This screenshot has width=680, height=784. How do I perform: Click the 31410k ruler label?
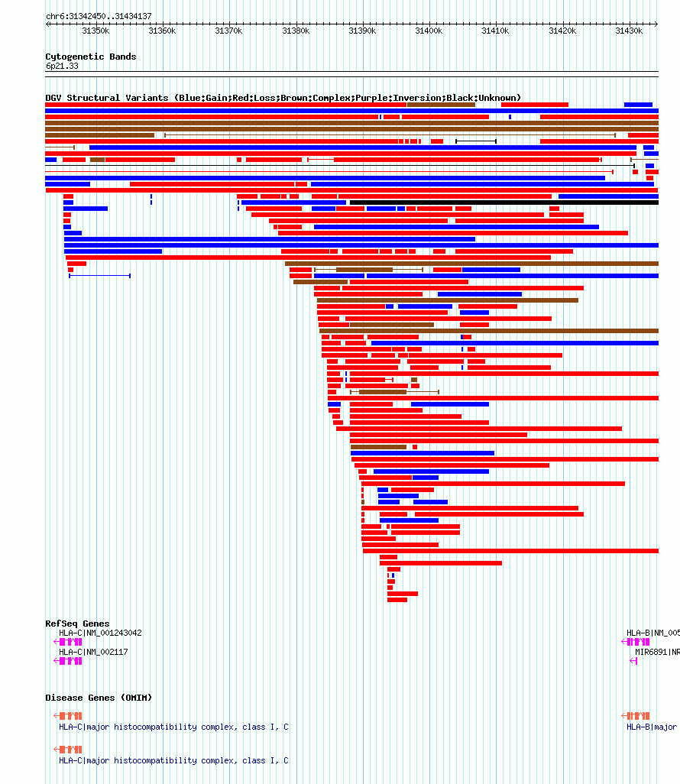495,31
